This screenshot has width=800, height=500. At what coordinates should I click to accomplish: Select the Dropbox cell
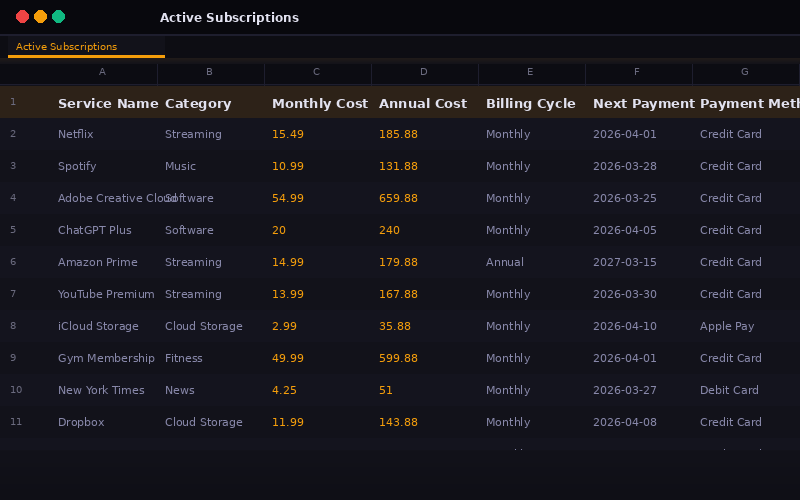[104, 422]
